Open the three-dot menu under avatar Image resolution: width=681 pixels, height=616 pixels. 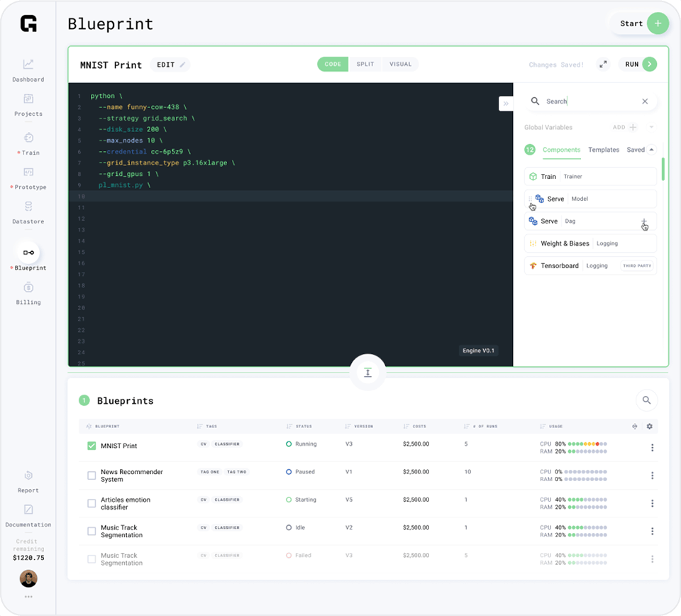coord(28,597)
